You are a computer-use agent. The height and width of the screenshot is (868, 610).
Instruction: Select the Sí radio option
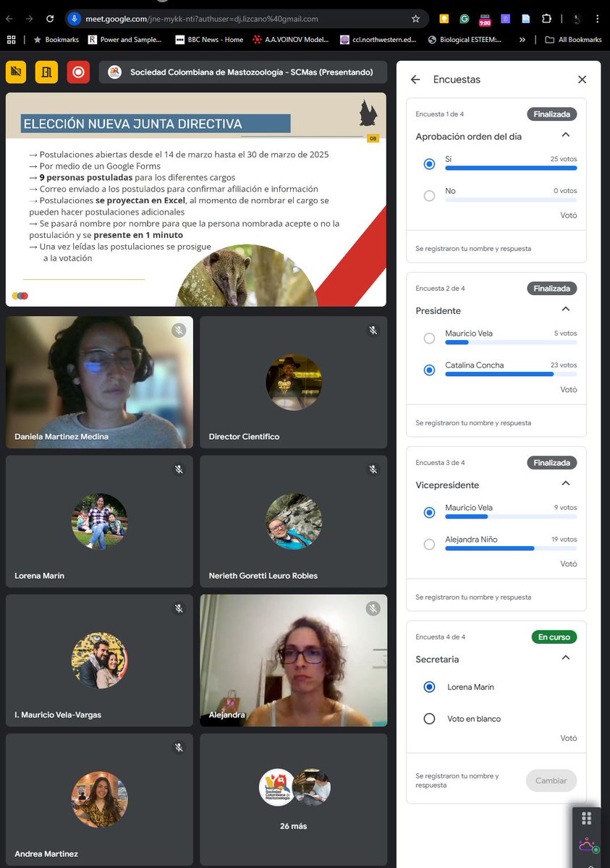point(429,164)
